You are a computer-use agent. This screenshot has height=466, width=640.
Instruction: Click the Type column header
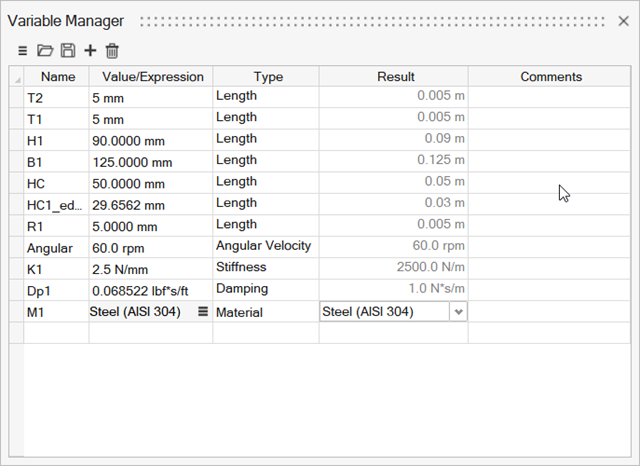266,76
